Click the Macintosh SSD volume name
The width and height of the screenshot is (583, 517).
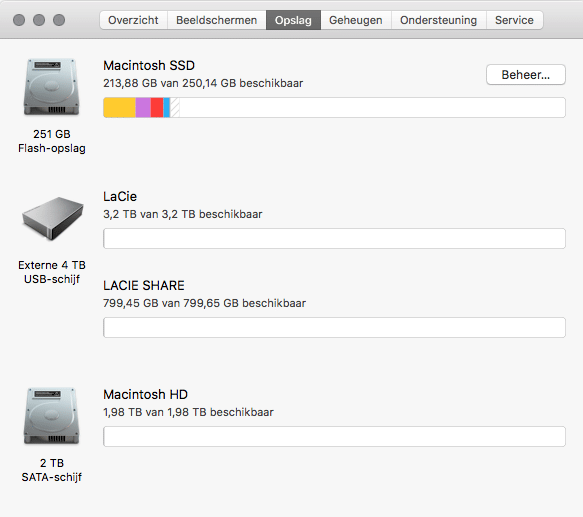pos(149,65)
